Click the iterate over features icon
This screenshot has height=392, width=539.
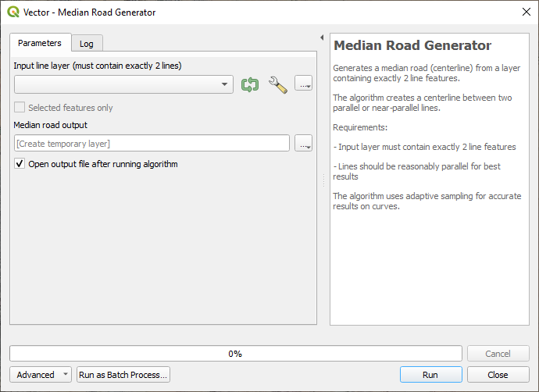250,85
